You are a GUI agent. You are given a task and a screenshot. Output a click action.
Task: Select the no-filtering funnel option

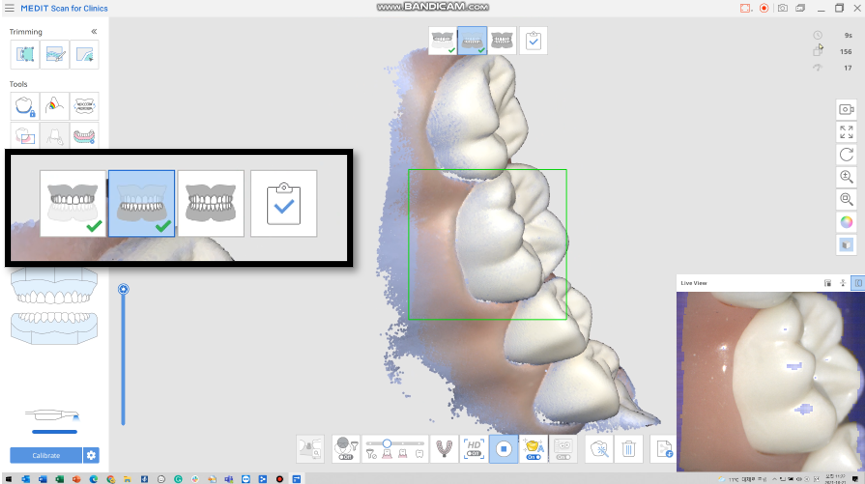(x=371, y=454)
